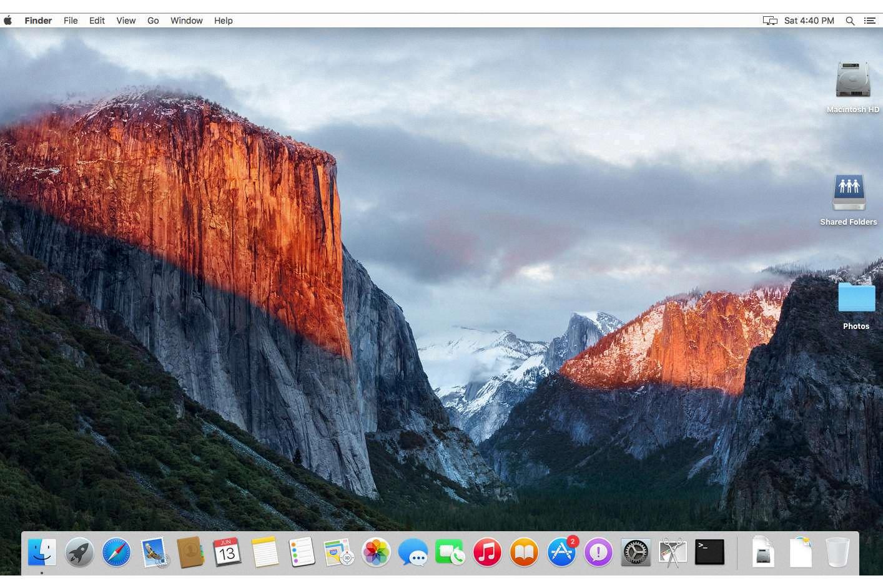Viewport: 883px width, 588px height.
Task: Open Safari from the Dock
Action: click(116, 552)
